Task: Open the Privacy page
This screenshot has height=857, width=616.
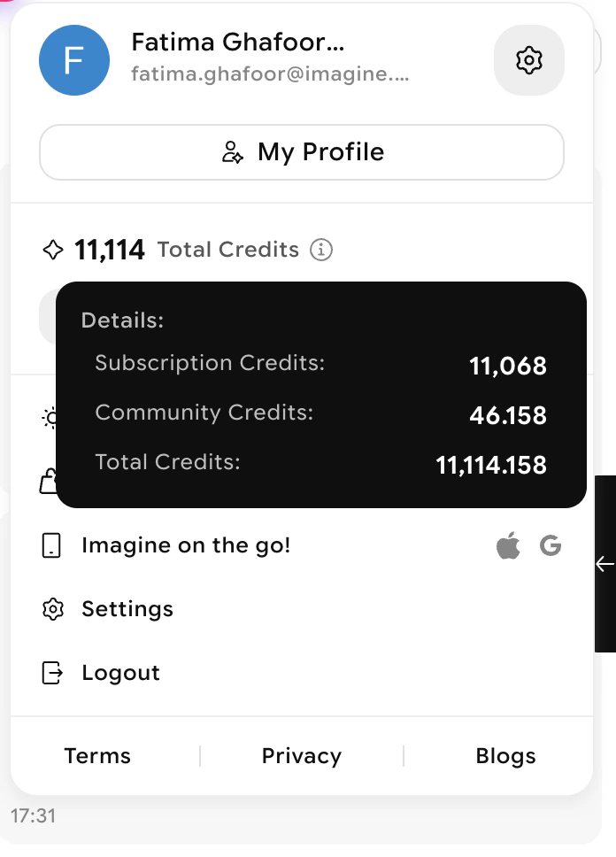Action: pos(301,756)
